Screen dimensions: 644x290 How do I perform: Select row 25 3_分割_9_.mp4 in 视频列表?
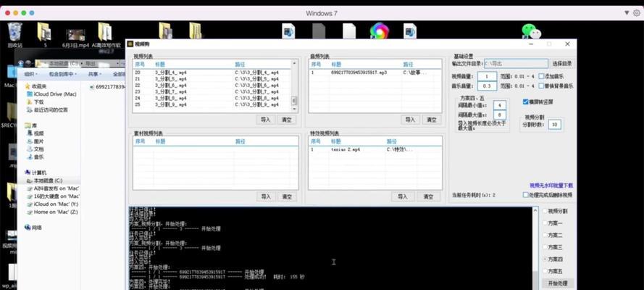pyautogui.click(x=212, y=105)
